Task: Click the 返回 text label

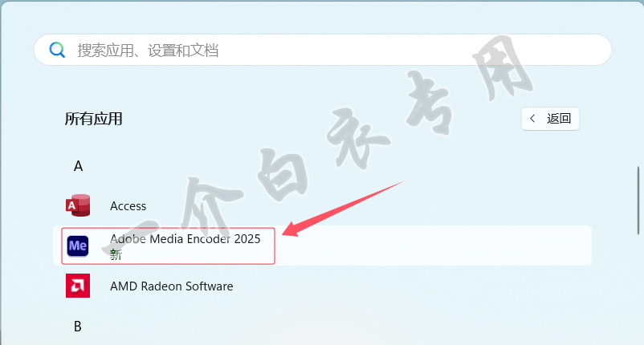Action: click(x=559, y=119)
